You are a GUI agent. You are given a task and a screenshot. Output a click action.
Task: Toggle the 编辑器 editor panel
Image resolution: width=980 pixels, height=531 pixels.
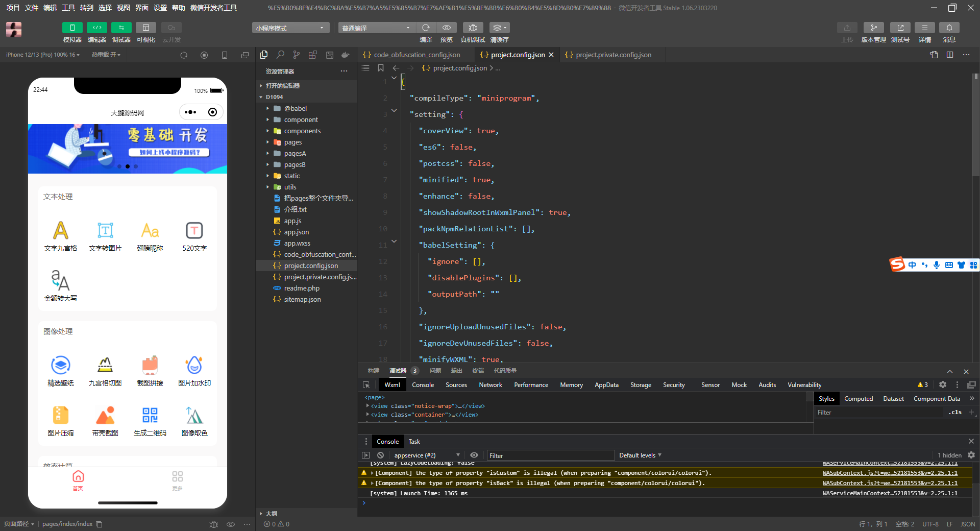point(96,28)
